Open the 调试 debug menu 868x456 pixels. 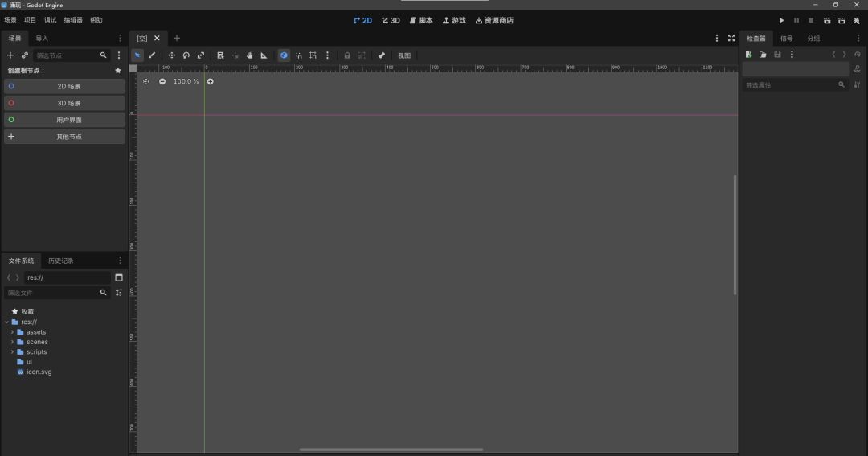click(x=51, y=20)
